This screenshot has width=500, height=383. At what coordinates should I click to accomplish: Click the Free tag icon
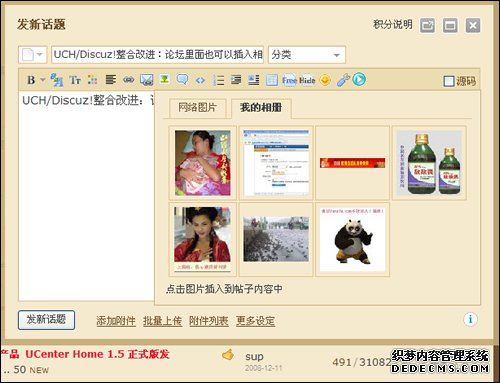[x=289, y=80]
